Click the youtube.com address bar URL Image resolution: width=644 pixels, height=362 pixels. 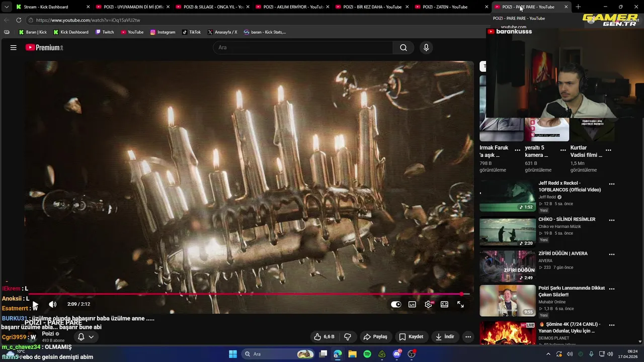point(88,20)
